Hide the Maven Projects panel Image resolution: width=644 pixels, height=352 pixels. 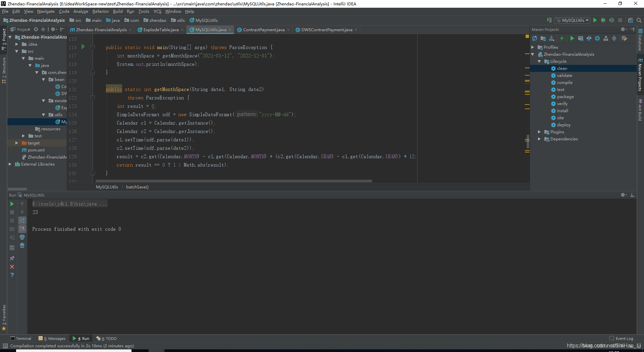point(632,29)
